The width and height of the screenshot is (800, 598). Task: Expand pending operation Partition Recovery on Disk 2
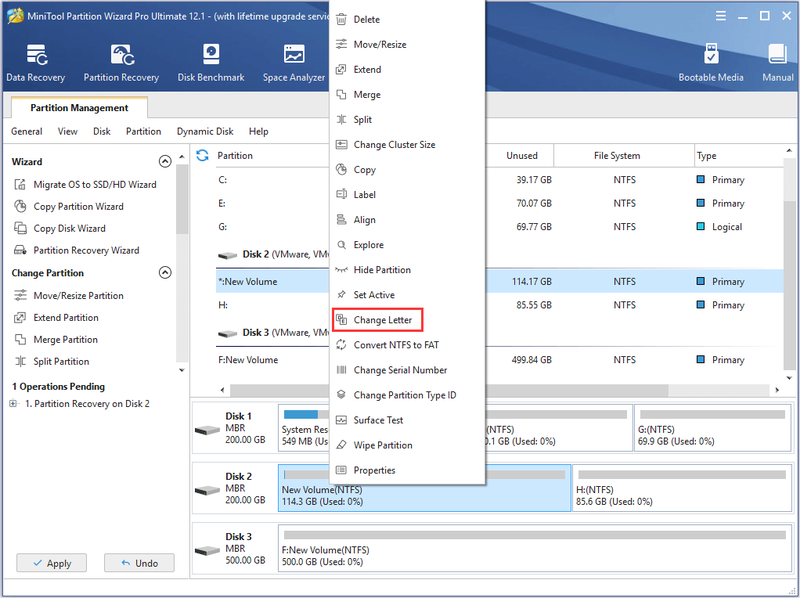[13, 404]
